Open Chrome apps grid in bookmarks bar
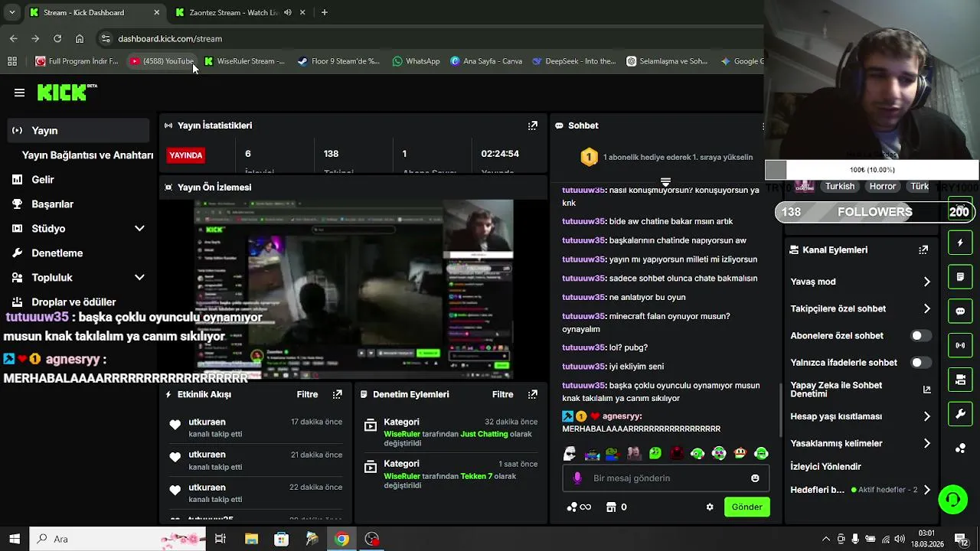The width and height of the screenshot is (980, 551). (12, 61)
